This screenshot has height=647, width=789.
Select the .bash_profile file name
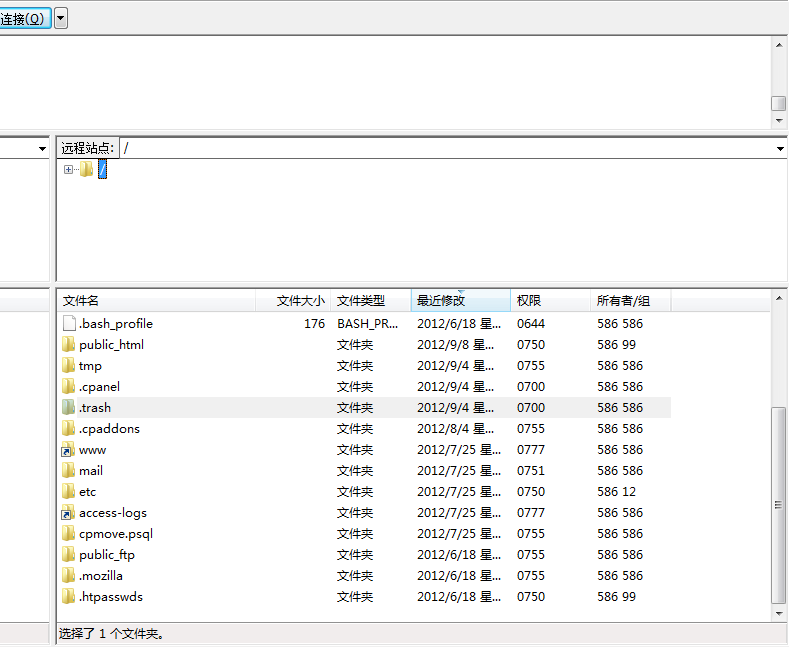116,324
